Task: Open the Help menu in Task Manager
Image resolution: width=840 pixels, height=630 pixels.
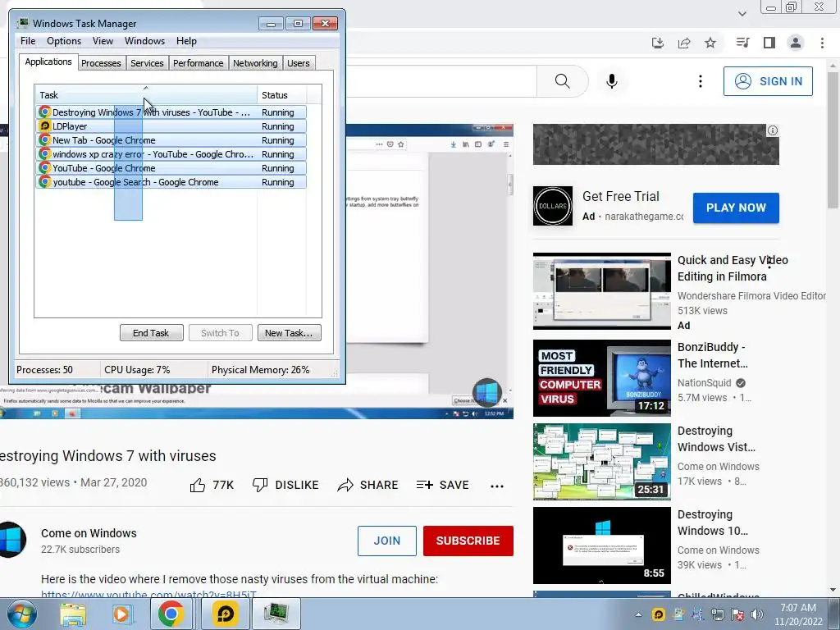Action: pyautogui.click(x=186, y=41)
